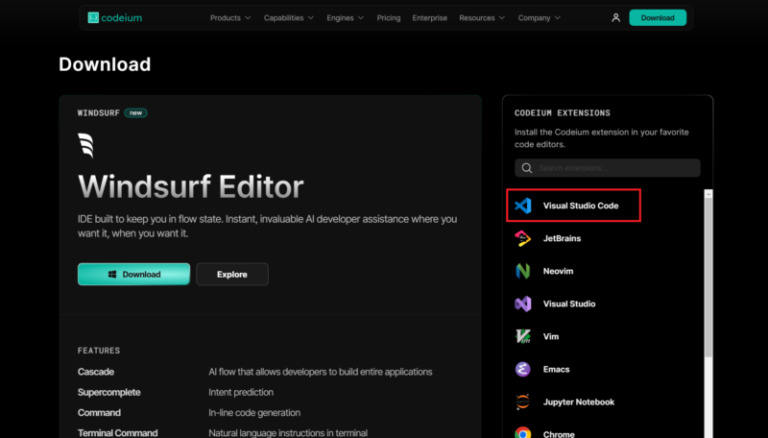Open the Engines dropdown menu
This screenshot has height=438, width=768.
pyautogui.click(x=346, y=18)
